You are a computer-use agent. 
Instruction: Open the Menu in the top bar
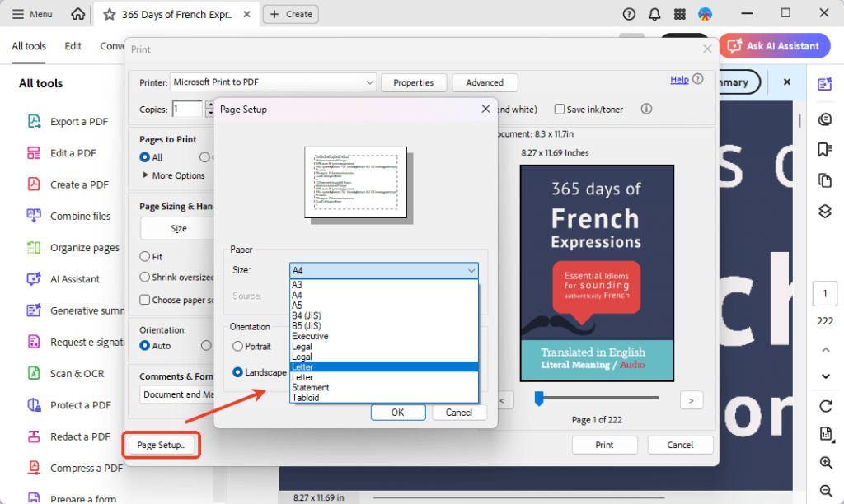tap(30, 13)
